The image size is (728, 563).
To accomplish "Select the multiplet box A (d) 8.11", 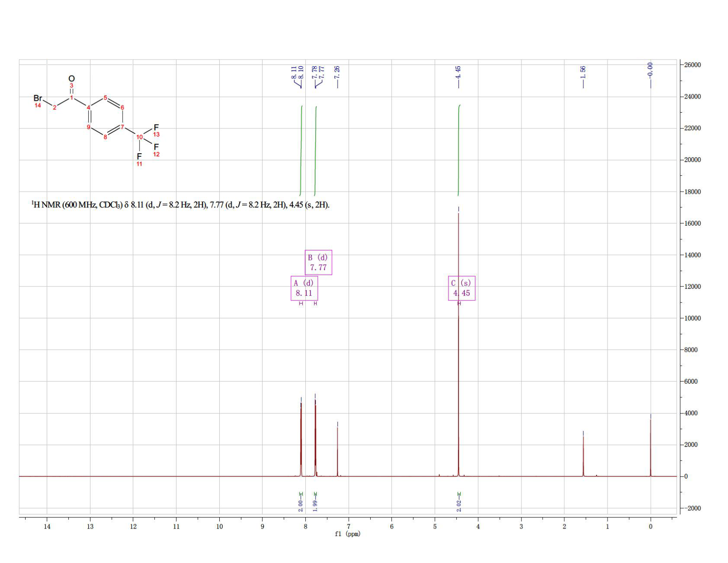I will [304, 288].
